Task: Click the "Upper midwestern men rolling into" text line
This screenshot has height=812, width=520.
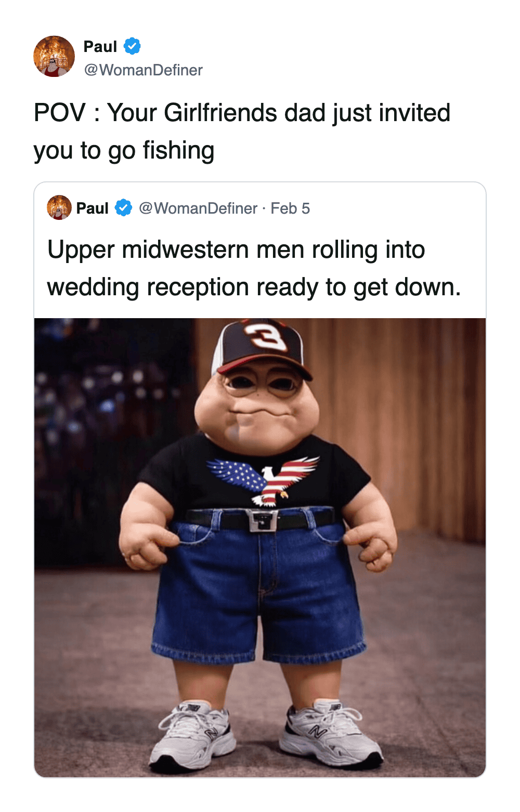Action: click(x=236, y=250)
